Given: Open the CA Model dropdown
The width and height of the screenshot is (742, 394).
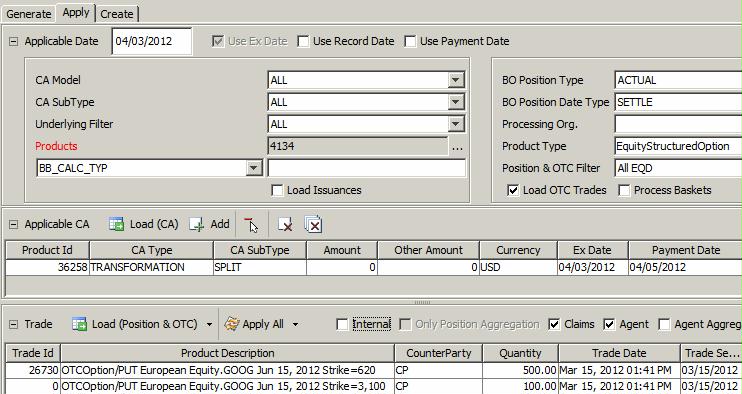Looking at the screenshot, I should 456,80.
